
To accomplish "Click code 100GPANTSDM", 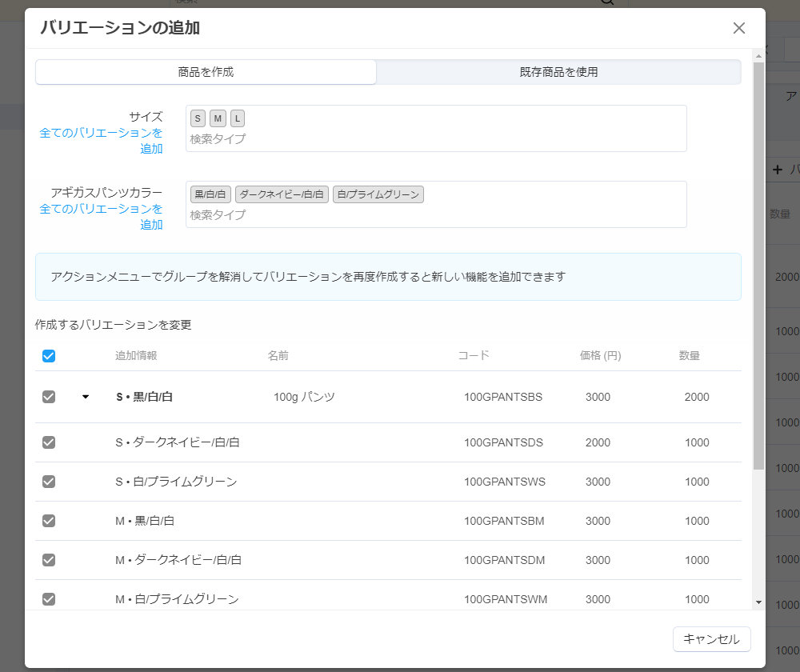I will (504, 560).
